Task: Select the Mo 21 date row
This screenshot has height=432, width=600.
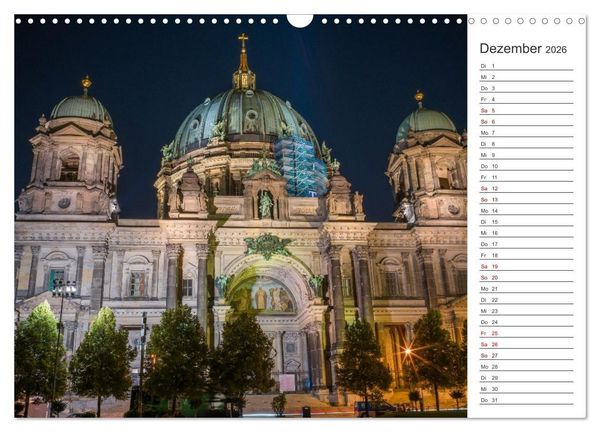Action: pos(527,289)
